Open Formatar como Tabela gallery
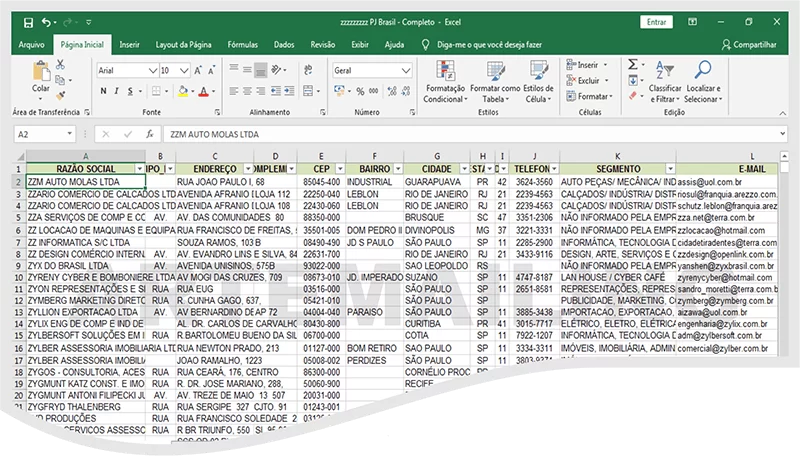This screenshot has width=800, height=456. 495,82
